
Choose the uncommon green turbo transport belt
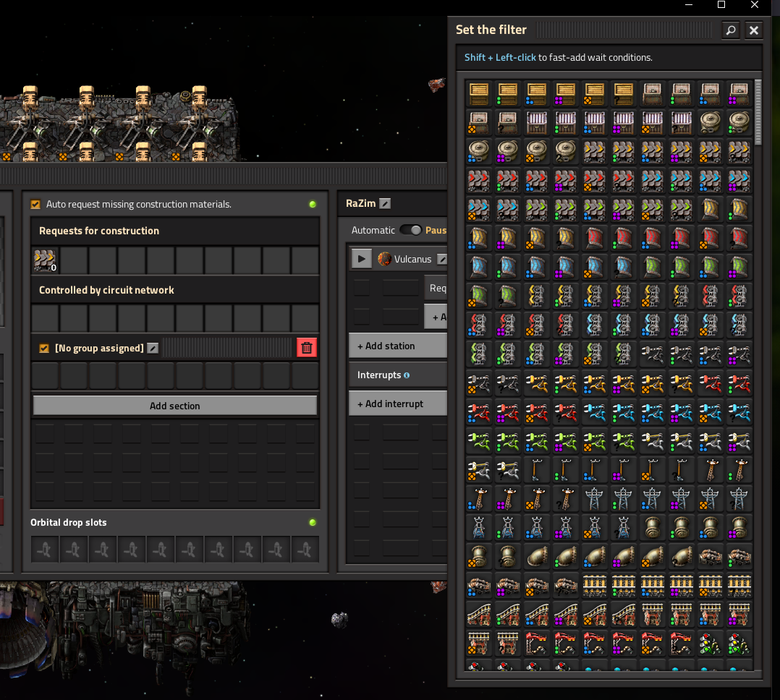[x=565, y=209]
